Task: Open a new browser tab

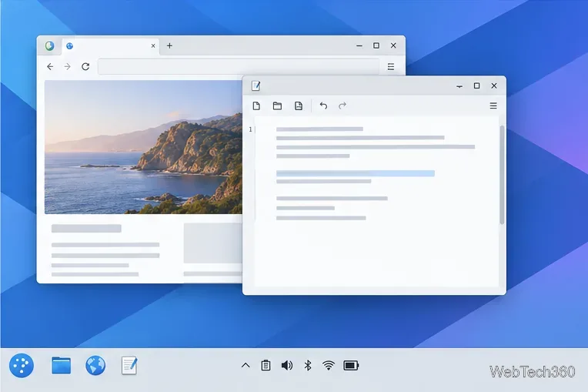Action: point(169,45)
